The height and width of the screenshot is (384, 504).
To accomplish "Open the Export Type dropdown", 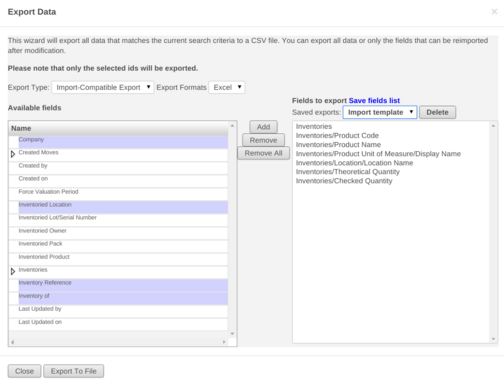I will [103, 87].
